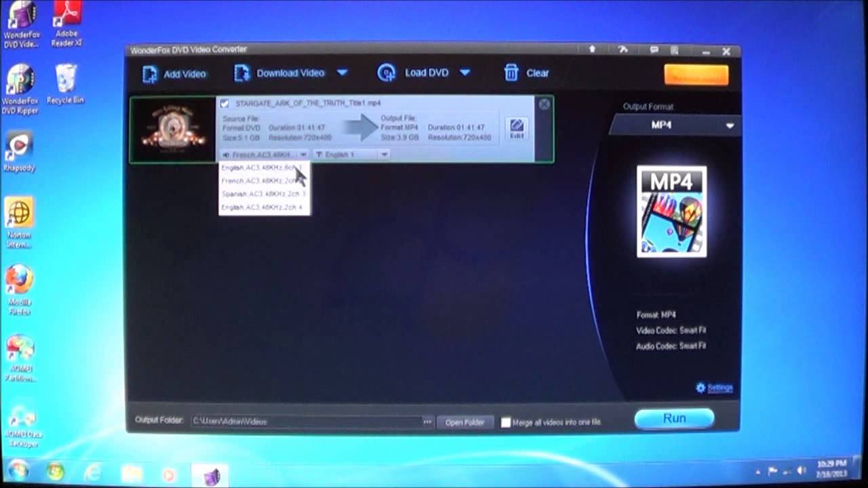
Task: Click the volume speaker tray icon
Action: [802, 470]
